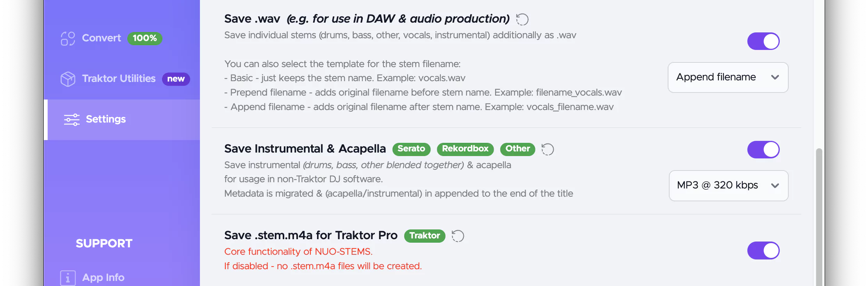Switch to Traktor Utilities section

(x=119, y=79)
